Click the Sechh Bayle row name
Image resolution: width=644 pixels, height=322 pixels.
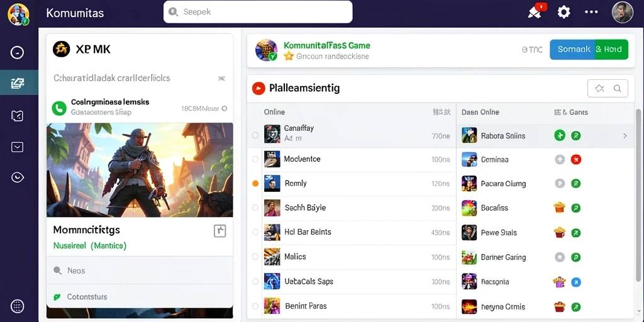(x=305, y=208)
